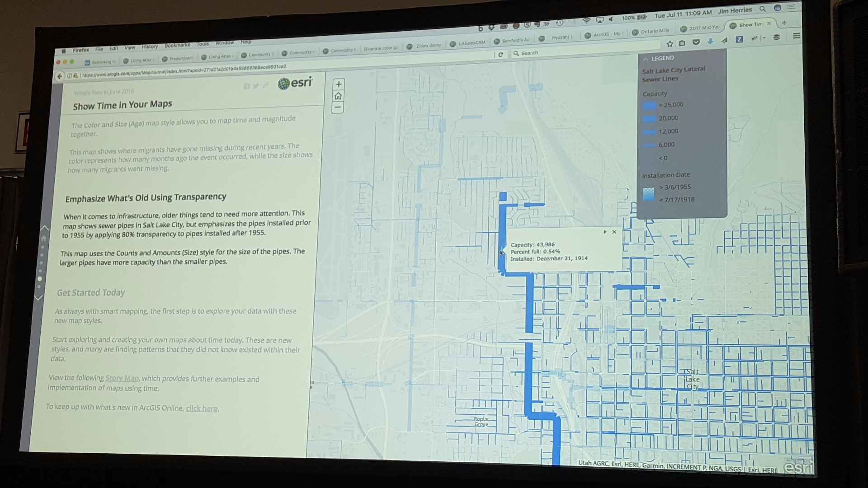The image size is (868, 488).
Task: Click the > 25,000 capacity swatch
Action: coord(649,106)
